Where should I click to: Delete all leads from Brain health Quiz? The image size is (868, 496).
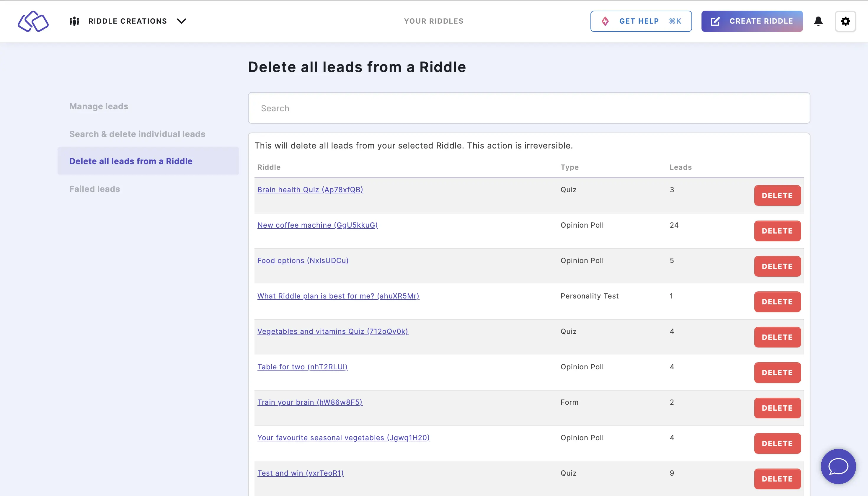click(777, 195)
